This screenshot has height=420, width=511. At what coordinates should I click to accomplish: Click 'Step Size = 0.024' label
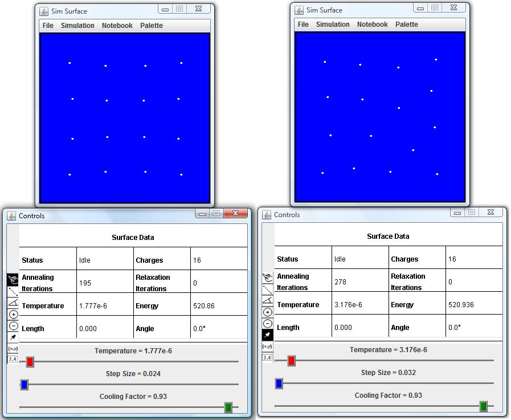tap(133, 374)
